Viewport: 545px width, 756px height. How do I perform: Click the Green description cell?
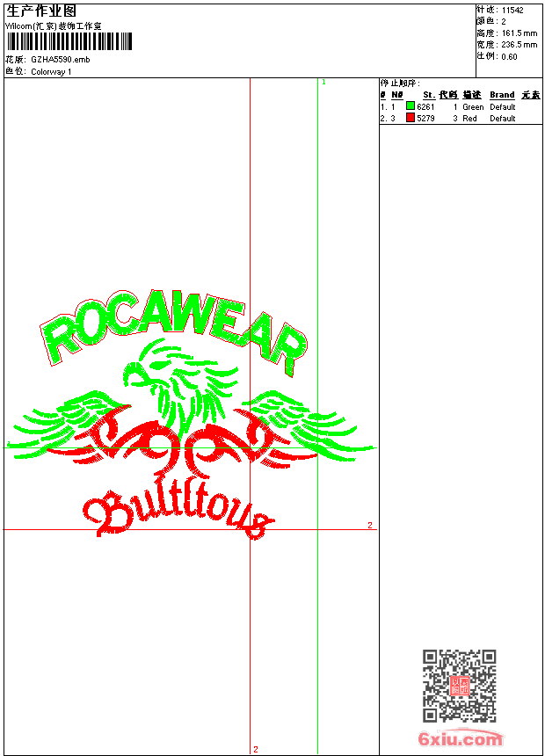473,107
